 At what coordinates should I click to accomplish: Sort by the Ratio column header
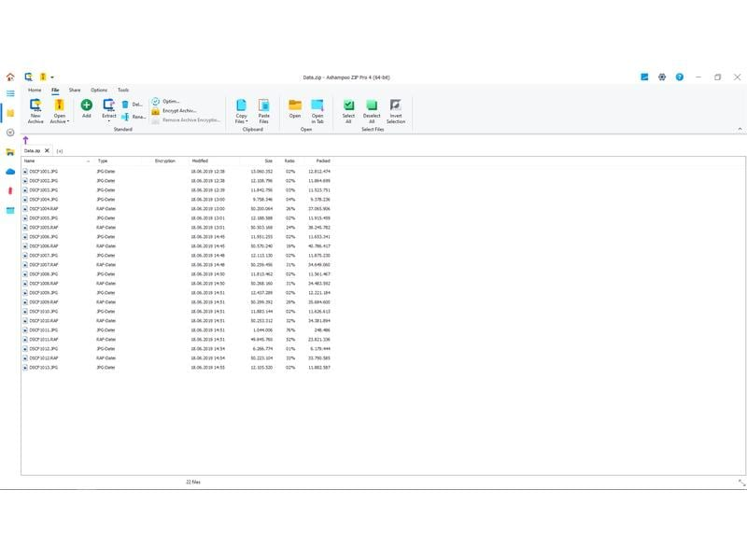click(x=289, y=161)
